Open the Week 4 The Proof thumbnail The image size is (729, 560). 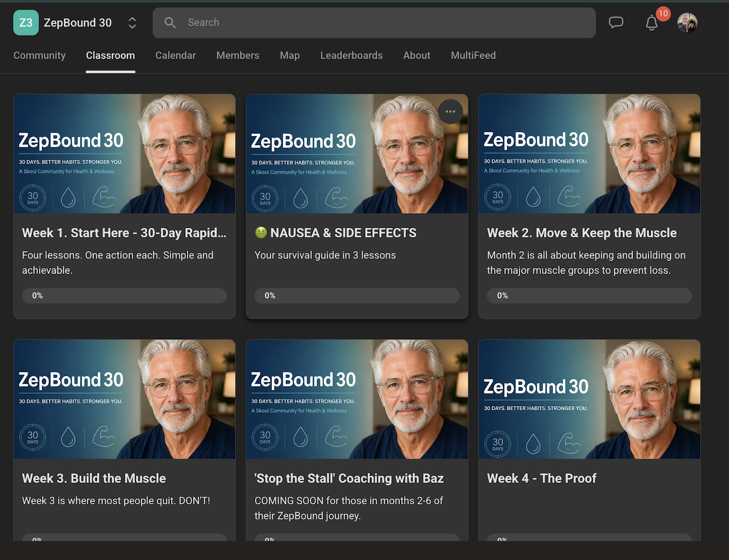(x=589, y=399)
